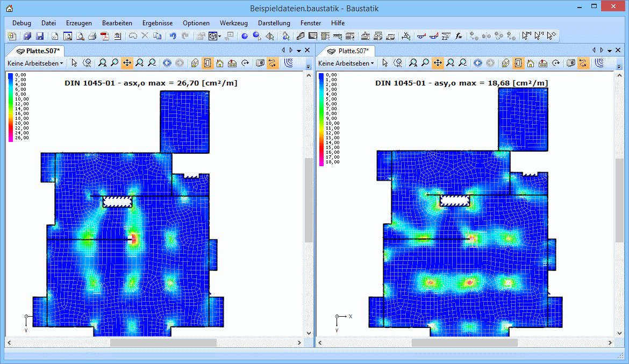Click the PDF export icon
This screenshot has width=629, height=364.
point(104,36)
